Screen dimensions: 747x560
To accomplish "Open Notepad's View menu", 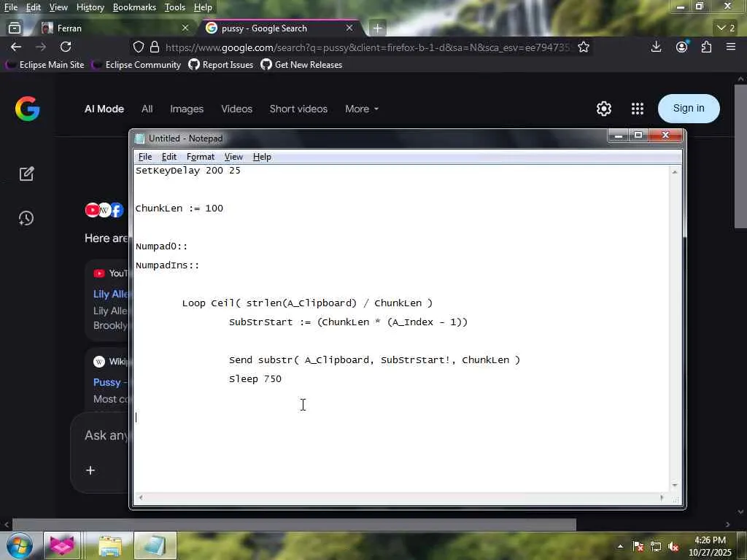I will tap(233, 157).
